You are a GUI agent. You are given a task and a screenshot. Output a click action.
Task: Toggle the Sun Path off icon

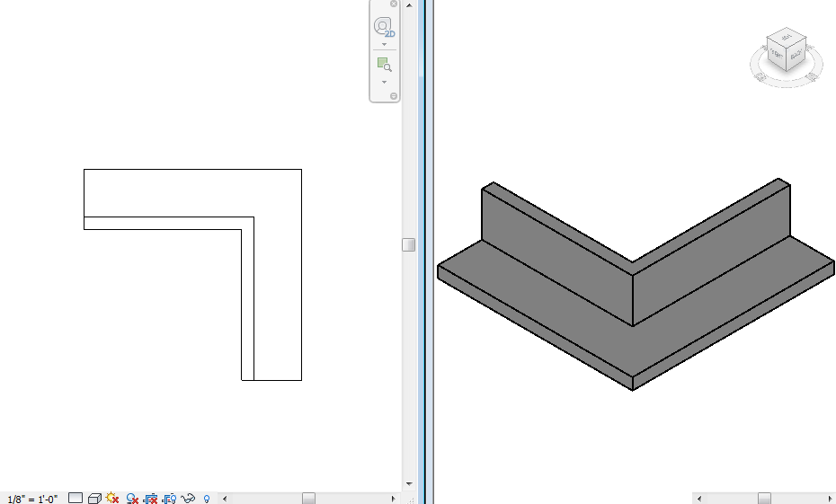pyautogui.click(x=112, y=498)
